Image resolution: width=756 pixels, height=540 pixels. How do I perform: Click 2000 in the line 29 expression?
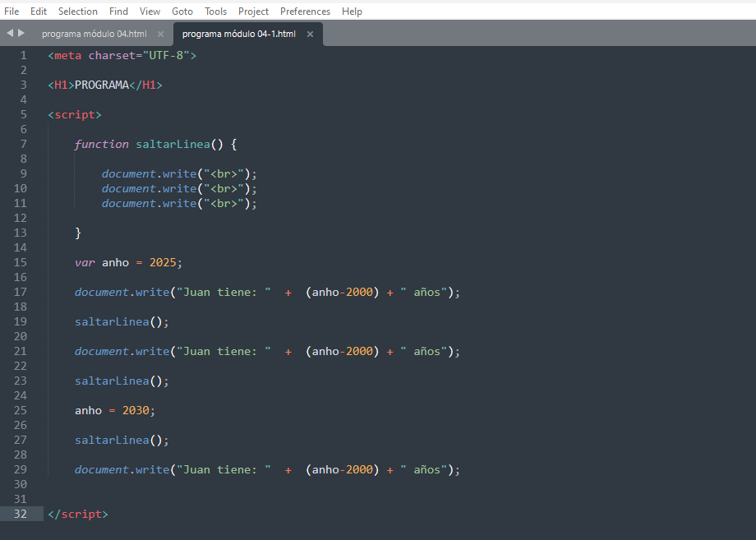tap(360, 469)
